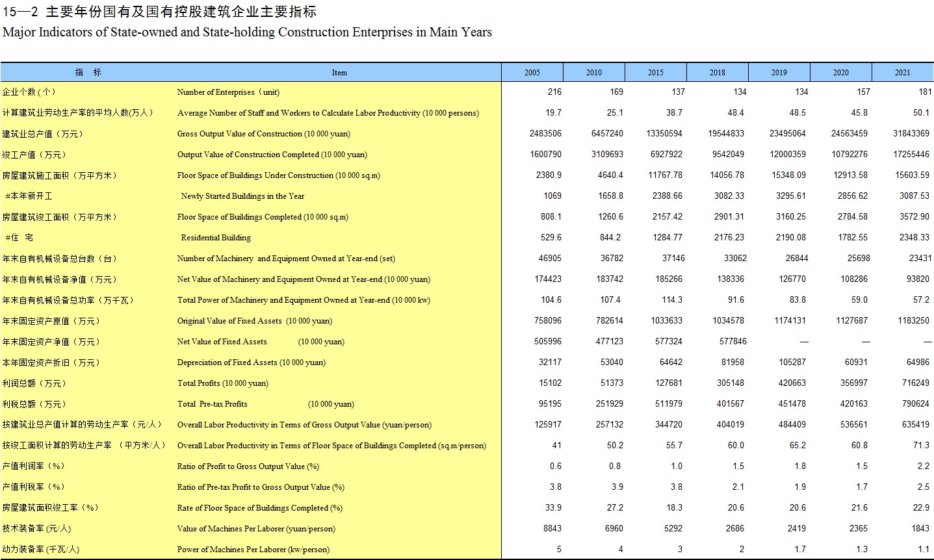Select the 2019 depreciation value 105287
This screenshot has width=934, height=560.
pyautogui.click(x=792, y=363)
